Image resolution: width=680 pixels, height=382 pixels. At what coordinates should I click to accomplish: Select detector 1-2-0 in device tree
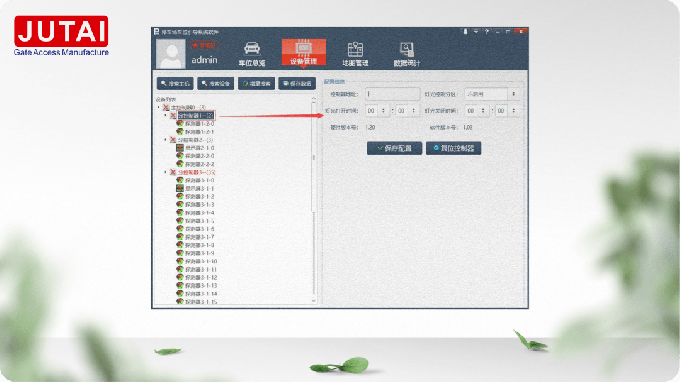click(195, 124)
